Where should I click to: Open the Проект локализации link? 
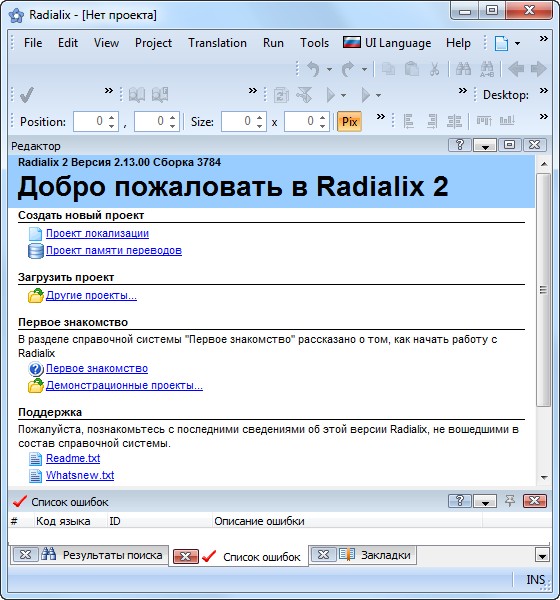tap(97, 233)
